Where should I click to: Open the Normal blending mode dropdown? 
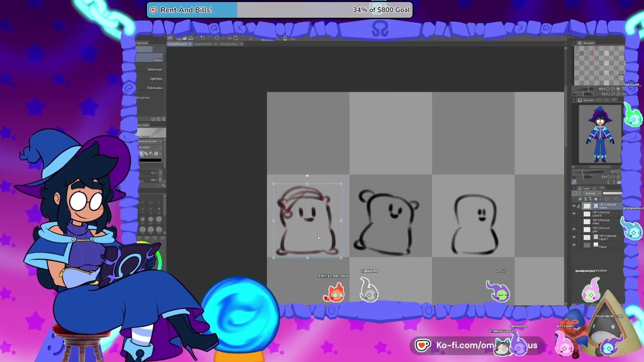tap(592, 194)
